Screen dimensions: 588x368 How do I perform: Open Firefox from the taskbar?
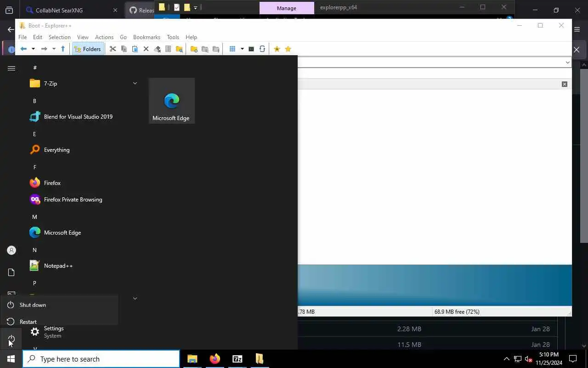pos(215,359)
